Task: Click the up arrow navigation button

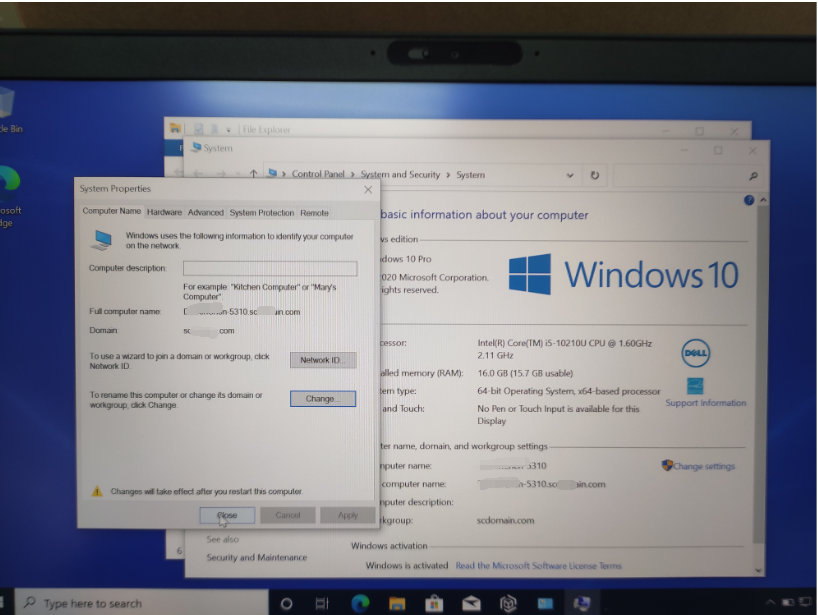Action: click(x=253, y=173)
